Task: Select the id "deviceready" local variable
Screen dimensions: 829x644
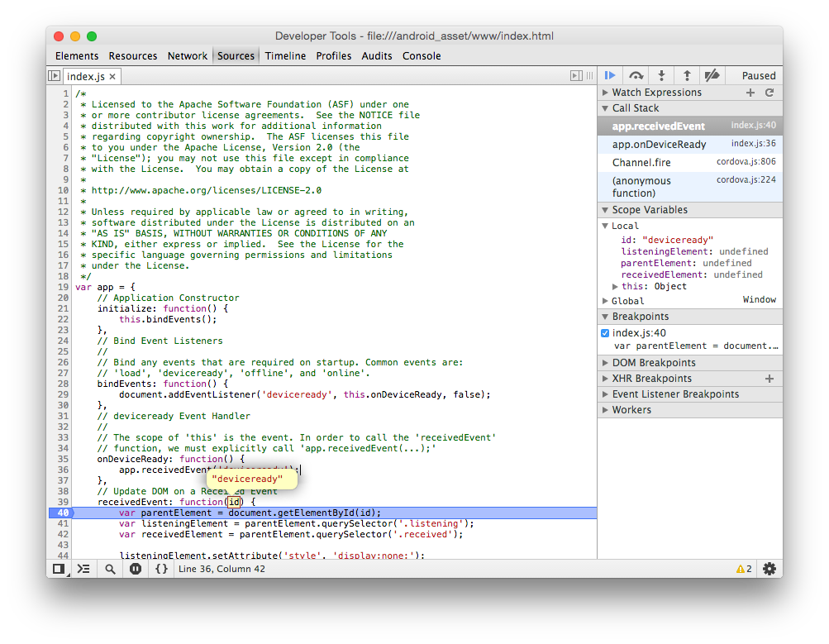Action: (x=667, y=240)
